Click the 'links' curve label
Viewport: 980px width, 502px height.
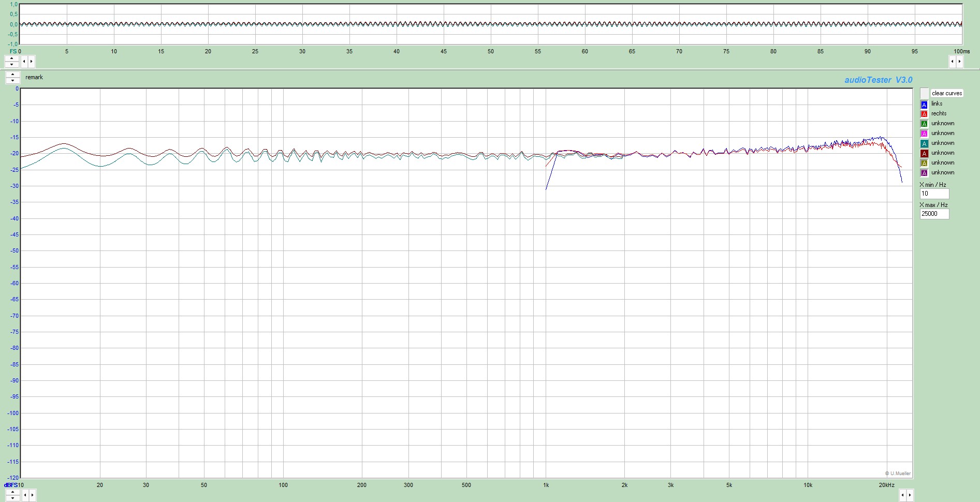(937, 104)
